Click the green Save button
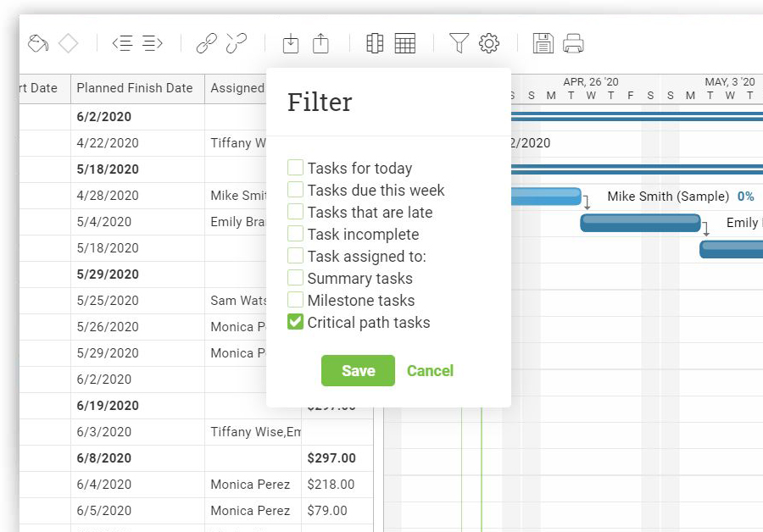This screenshot has width=763, height=532. [x=358, y=370]
